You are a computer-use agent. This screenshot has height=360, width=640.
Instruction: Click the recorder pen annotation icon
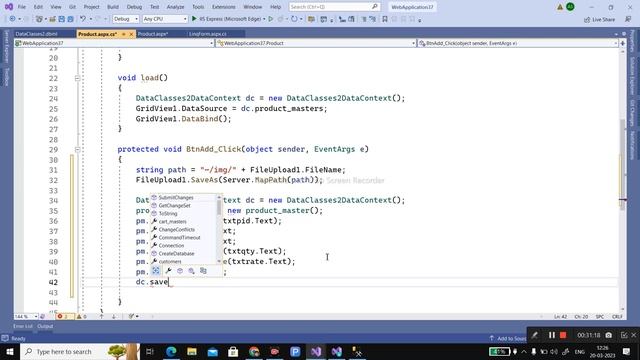click(x=535, y=335)
